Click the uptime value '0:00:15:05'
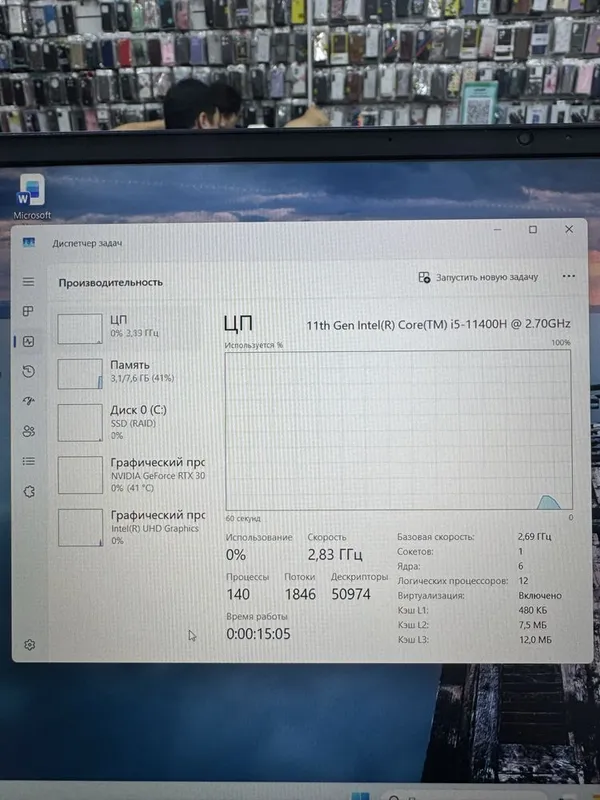 tap(258, 634)
